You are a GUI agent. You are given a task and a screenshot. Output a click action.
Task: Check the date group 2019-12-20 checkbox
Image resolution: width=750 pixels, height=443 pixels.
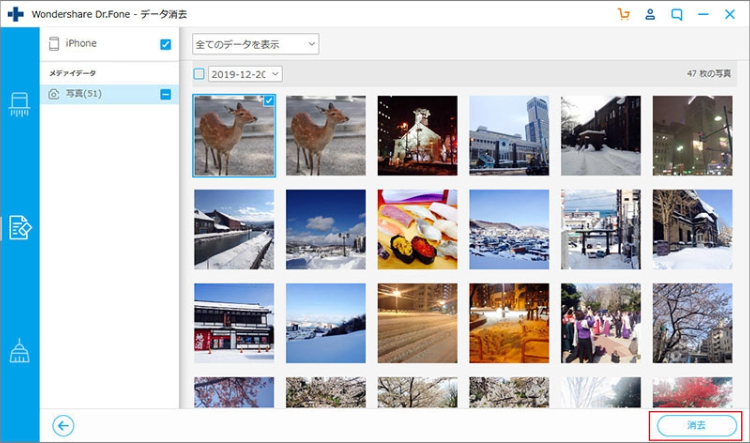[198, 74]
